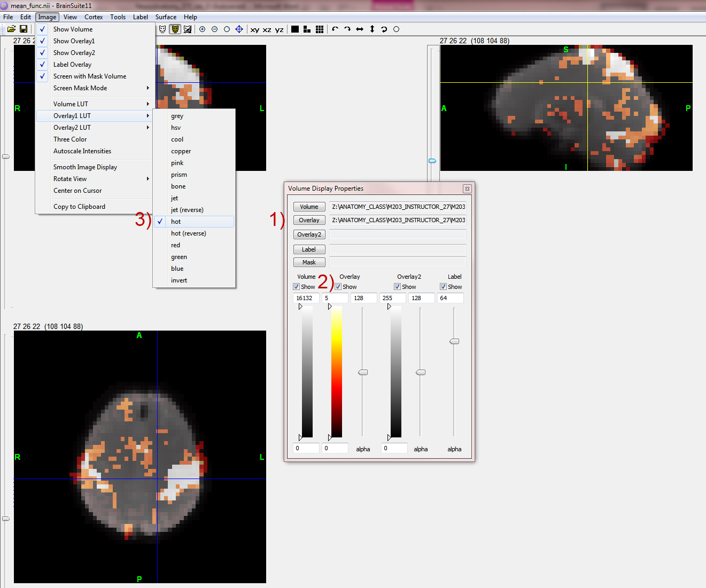This screenshot has height=588, width=706.
Task: Click the horizontal flip arrow icon
Action: 360,29
